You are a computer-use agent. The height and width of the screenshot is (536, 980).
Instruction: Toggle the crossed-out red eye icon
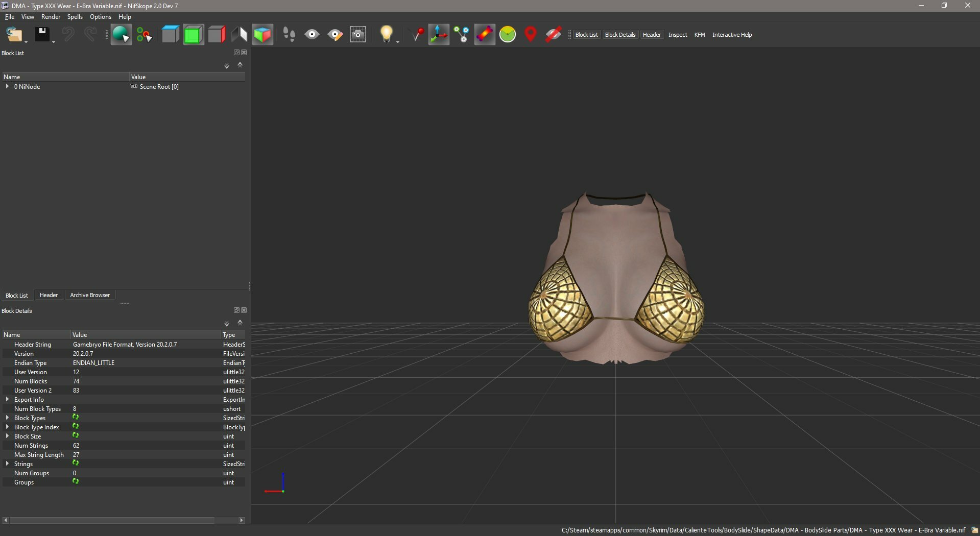[x=554, y=35]
